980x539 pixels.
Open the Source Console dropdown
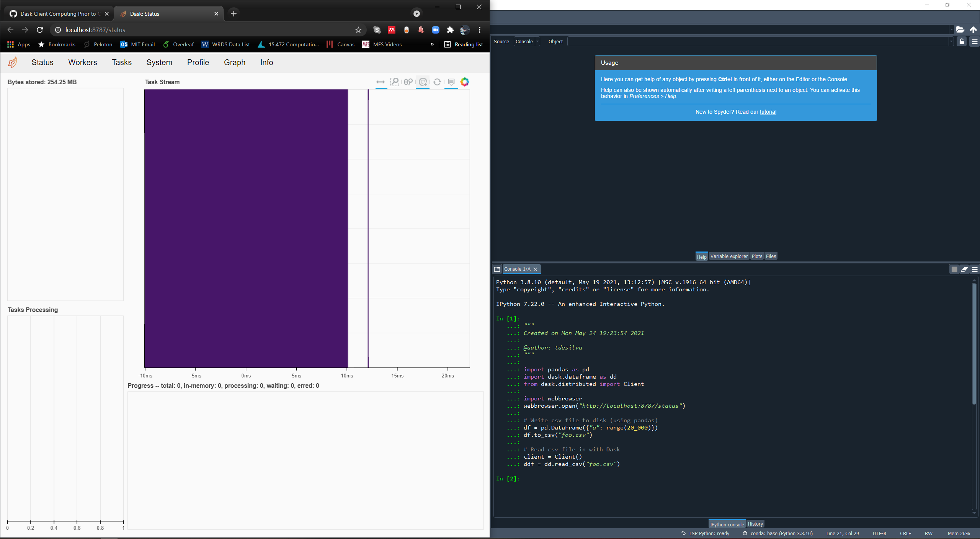527,41
